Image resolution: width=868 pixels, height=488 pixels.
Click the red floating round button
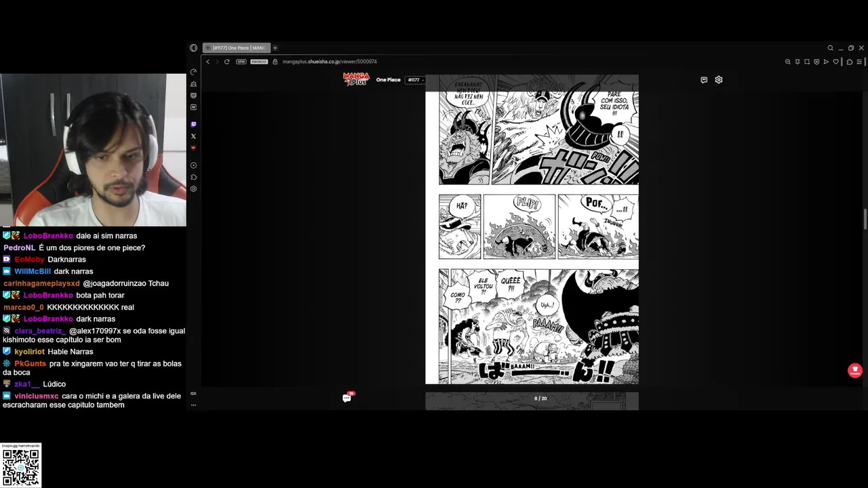[x=854, y=371]
